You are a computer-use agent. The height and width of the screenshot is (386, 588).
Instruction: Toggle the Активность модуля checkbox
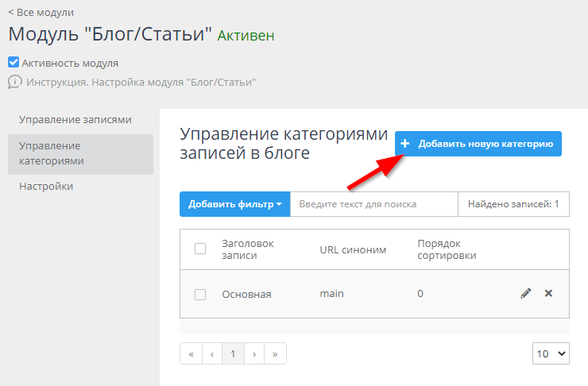tap(14, 63)
